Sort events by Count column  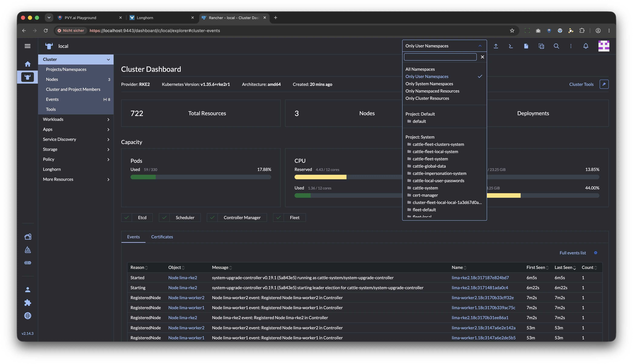click(589, 268)
